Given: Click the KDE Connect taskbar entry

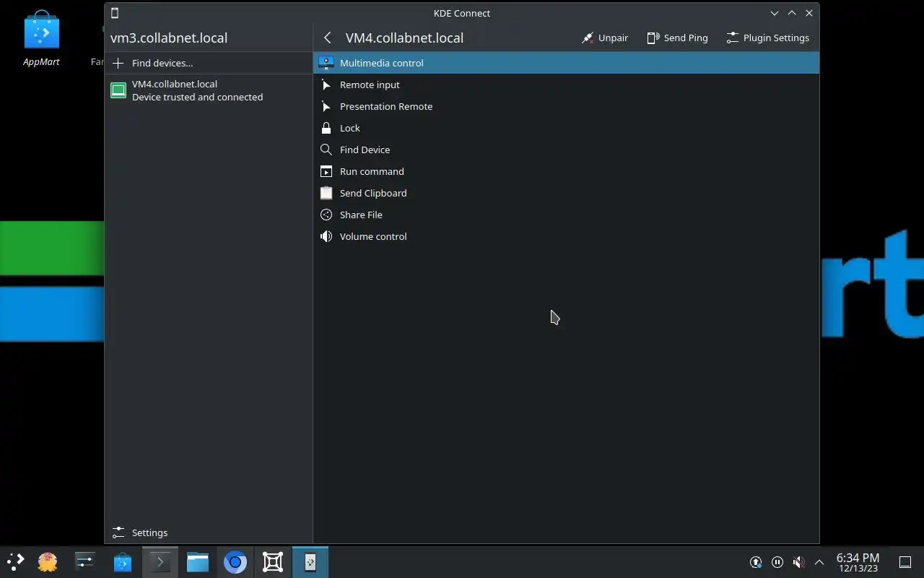Looking at the screenshot, I should [310, 561].
